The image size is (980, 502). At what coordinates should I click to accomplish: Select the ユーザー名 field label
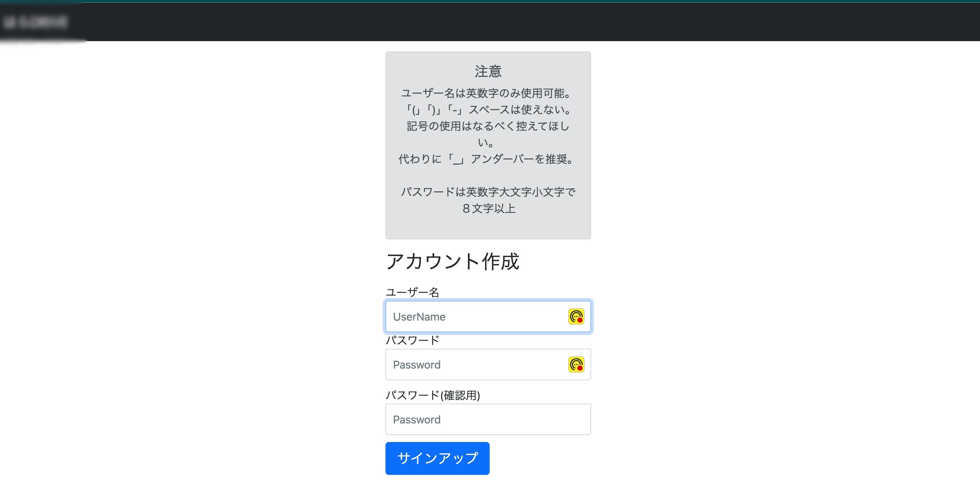pos(413,291)
